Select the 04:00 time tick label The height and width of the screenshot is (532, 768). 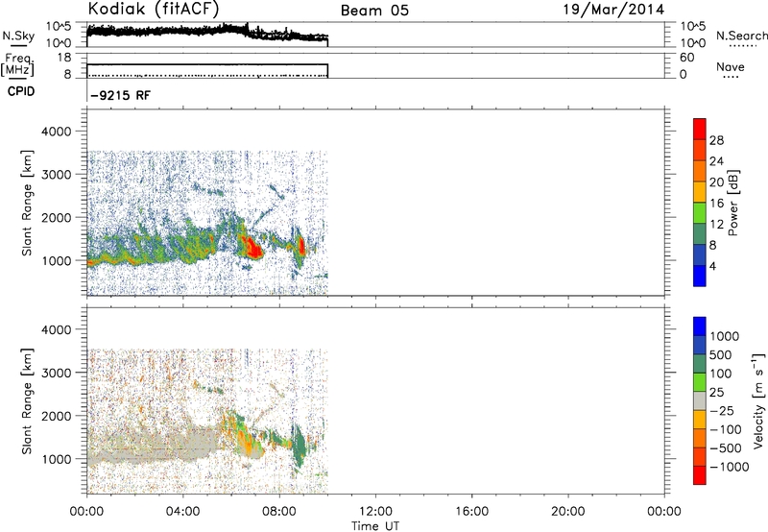point(182,512)
